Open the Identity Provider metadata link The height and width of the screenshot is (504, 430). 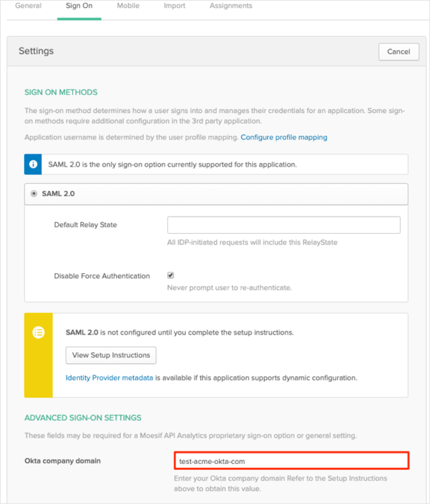coord(109,377)
